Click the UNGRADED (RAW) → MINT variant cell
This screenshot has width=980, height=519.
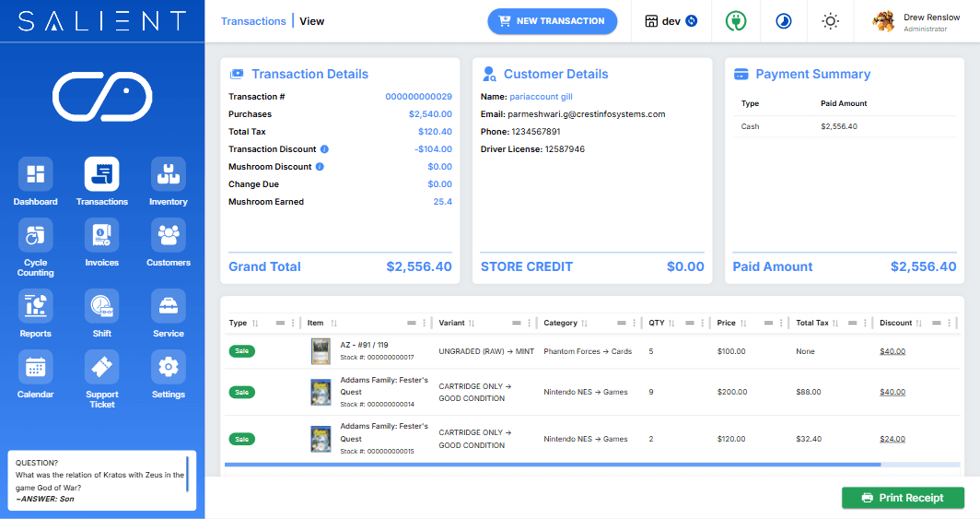click(486, 351)
